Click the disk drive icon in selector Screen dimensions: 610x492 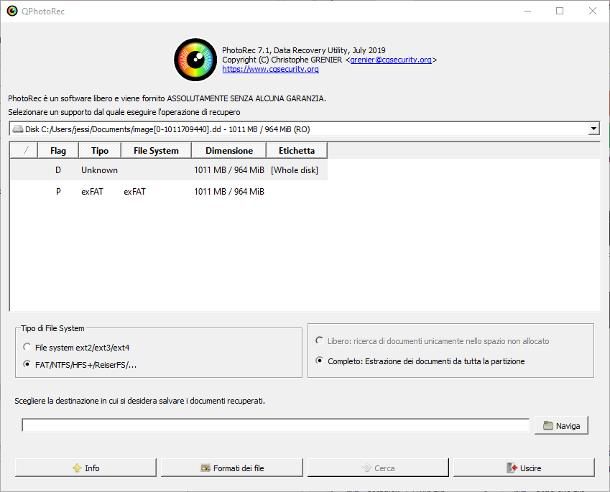point(18,129)
